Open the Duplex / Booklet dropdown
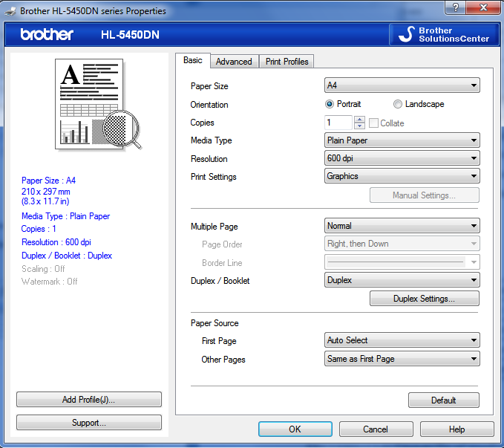Image resolution: width=504 pixels, height=448 pixels. (402, 280)
